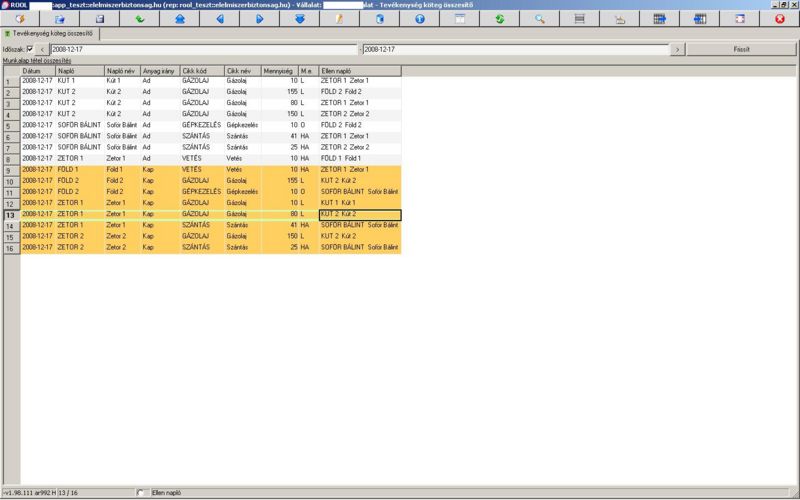Click the blue right arrow next record icon

pos(259,19)
